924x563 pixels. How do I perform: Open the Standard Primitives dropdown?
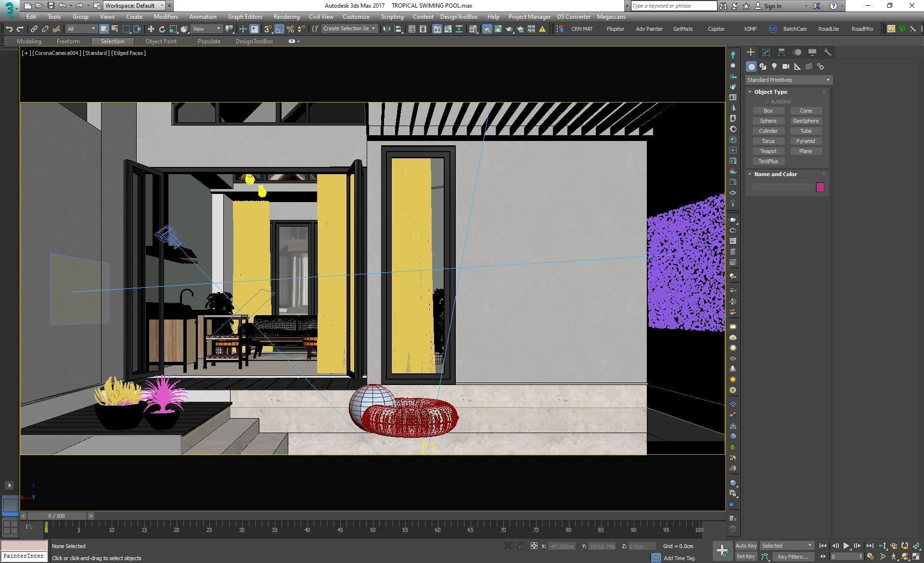788,80
